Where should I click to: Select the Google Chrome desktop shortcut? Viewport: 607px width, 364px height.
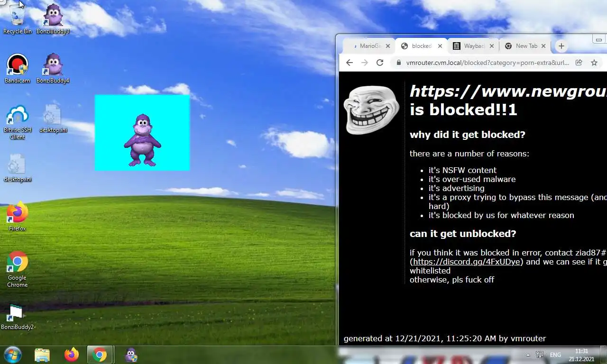[x=18, y=269]
